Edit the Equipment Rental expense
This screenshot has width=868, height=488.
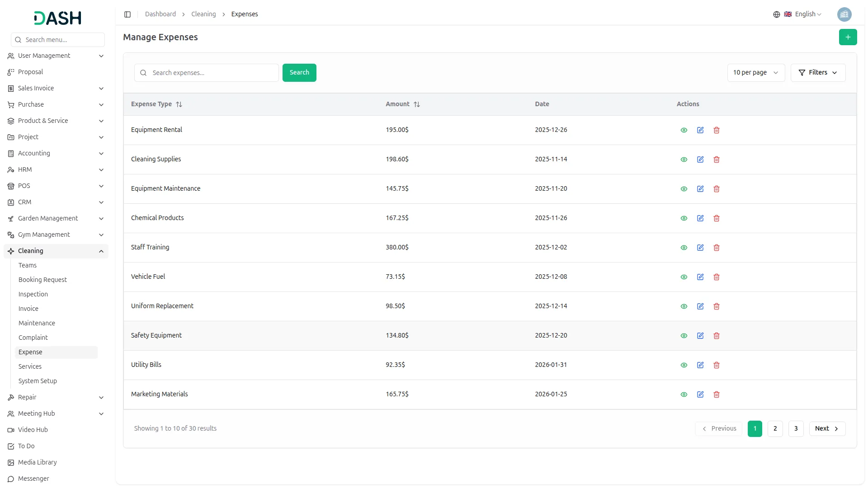coord(700,130)
